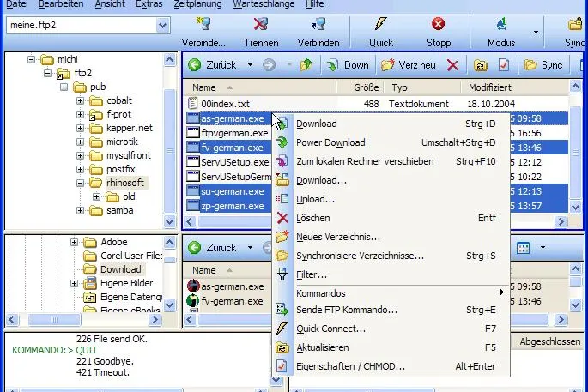Choose Download... with ellipsis in context menu
Screen dimensions: 588x392
(x=391, y=180)
